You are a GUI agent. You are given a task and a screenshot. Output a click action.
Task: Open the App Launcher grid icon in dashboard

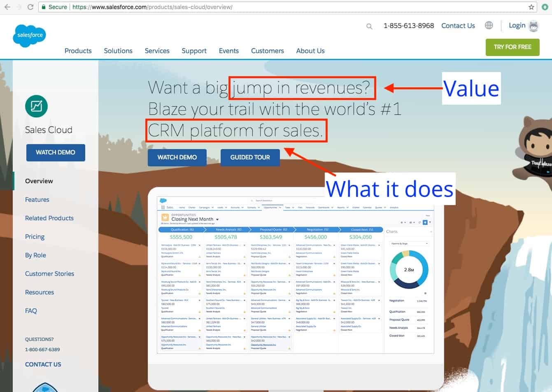pos(162,207)
